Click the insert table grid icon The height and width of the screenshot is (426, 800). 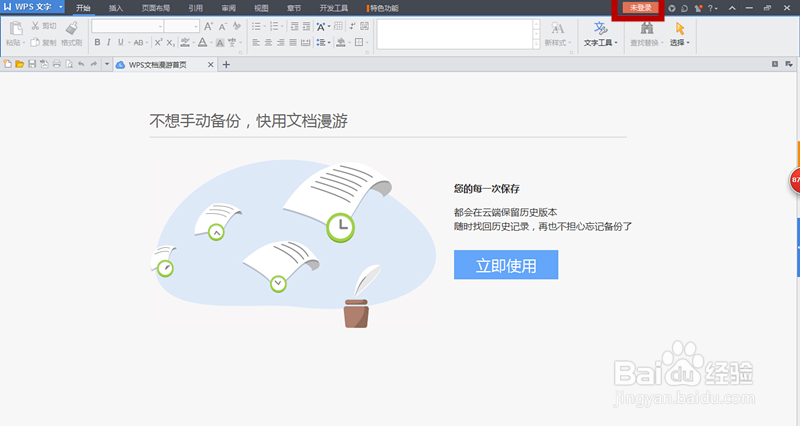(x=338, y=26)
